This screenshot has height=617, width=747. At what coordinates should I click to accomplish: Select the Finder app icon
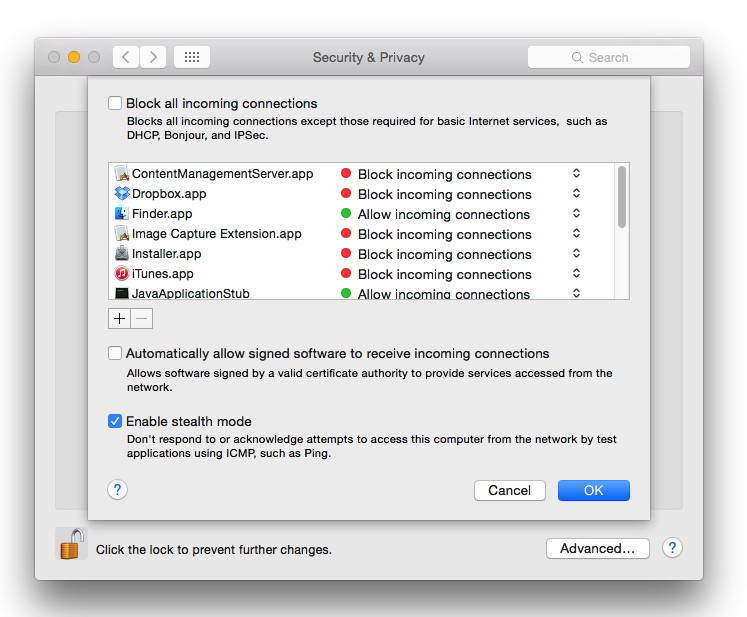[122, 214]
